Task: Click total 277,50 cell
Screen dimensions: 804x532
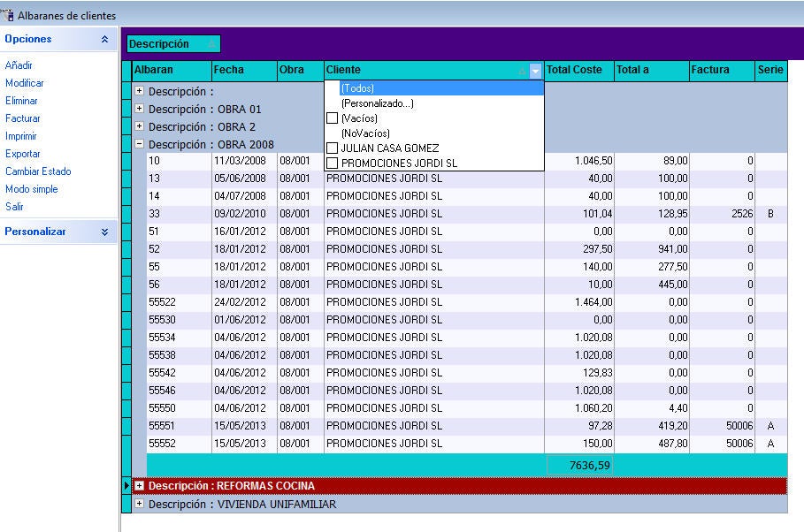Action: click(652, 267)
